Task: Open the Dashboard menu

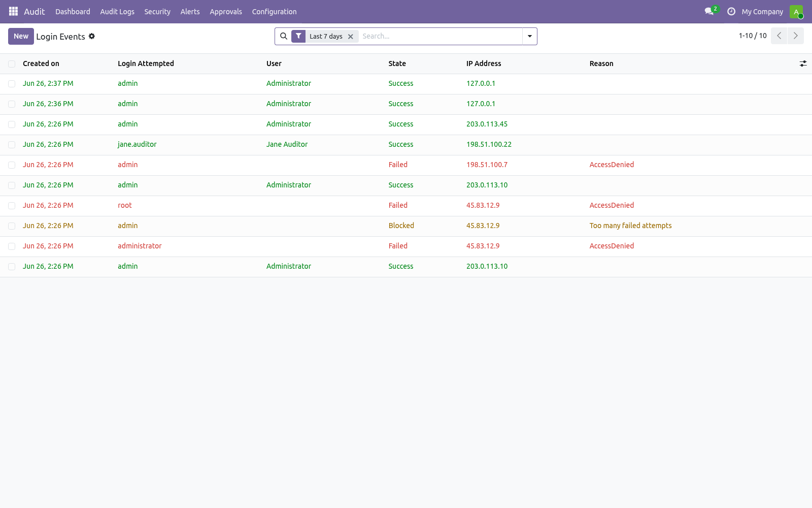Action: coord(73,12)
